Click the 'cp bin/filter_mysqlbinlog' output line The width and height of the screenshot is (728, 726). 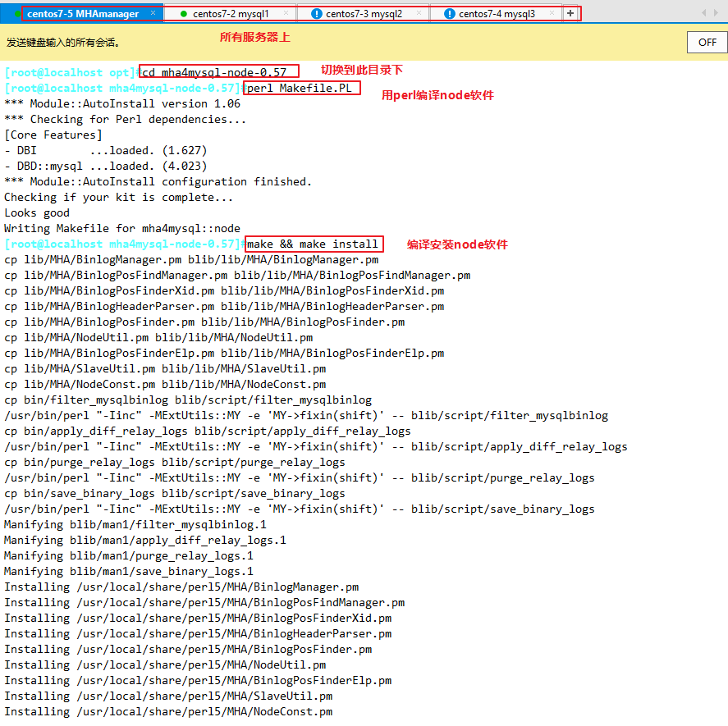[x=188, y=400]
